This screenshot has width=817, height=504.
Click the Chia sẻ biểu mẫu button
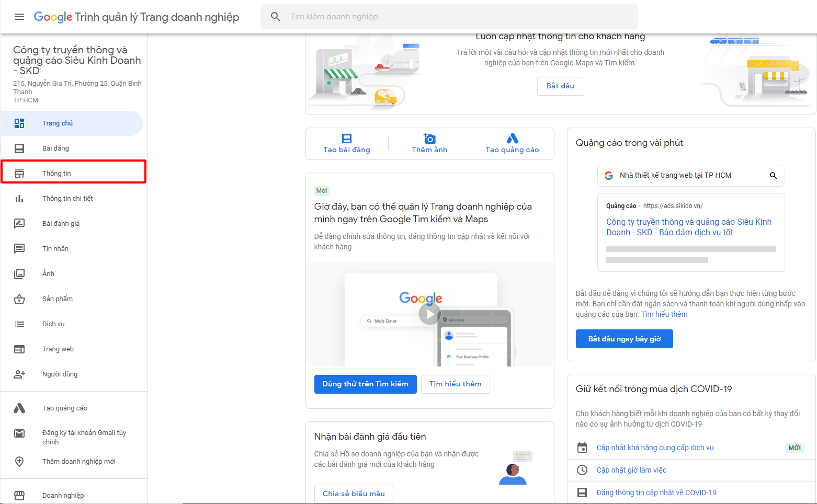coord(354,494)
